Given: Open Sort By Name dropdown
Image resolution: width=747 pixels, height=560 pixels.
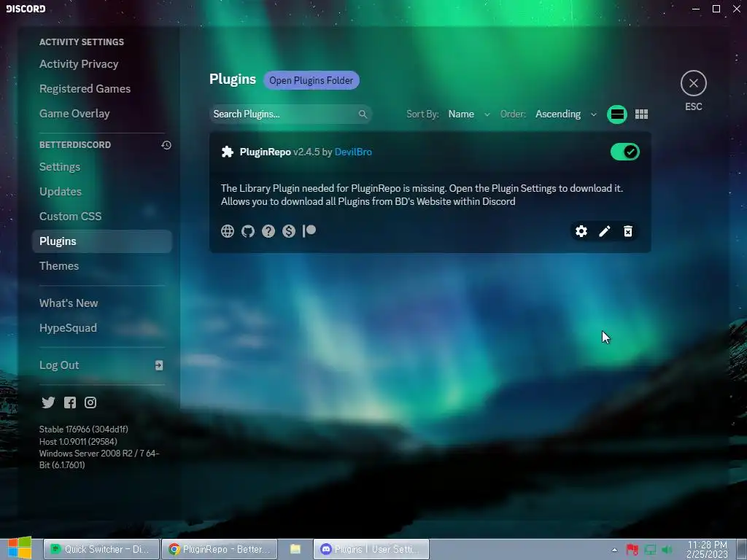Looking at the screenshot, I should pyautogui.click(x=469, y=114).
